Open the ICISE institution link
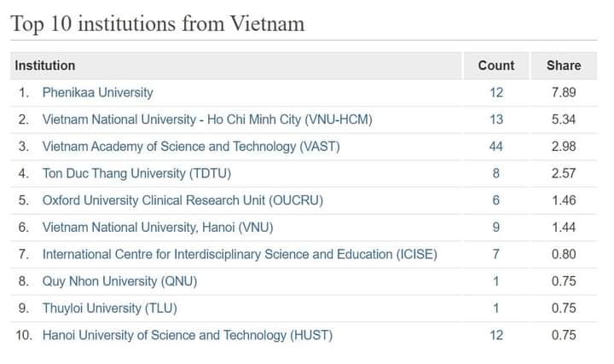This screenshot has width=614, height=364. 240,255
